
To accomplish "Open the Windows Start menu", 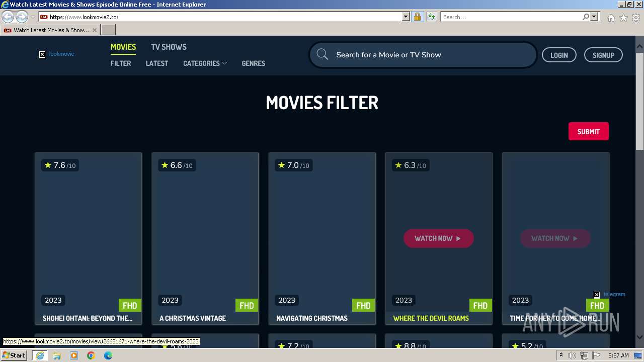I will coord(14,355).
